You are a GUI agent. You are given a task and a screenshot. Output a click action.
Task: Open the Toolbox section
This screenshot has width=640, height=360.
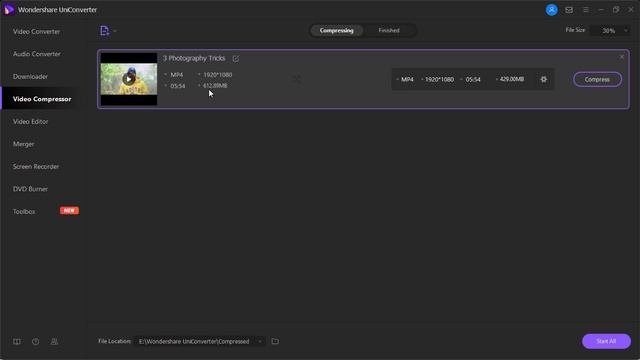pyautogui.click(x=24, y=211)
